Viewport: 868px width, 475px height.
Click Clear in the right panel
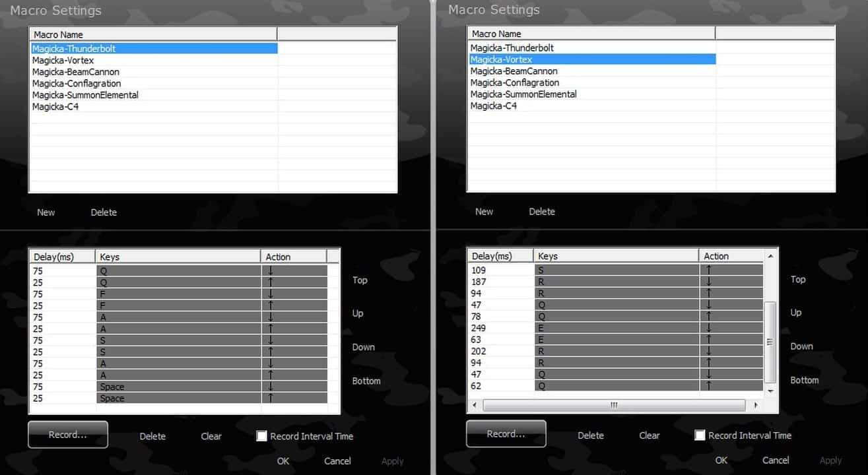pyautogui.click(x=649, y=435)
